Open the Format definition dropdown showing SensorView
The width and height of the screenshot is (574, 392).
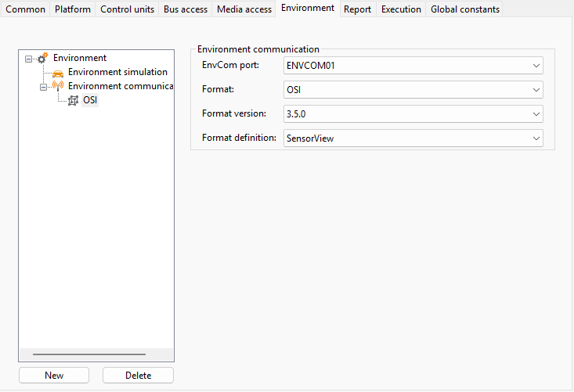click(x=413, y=138)
